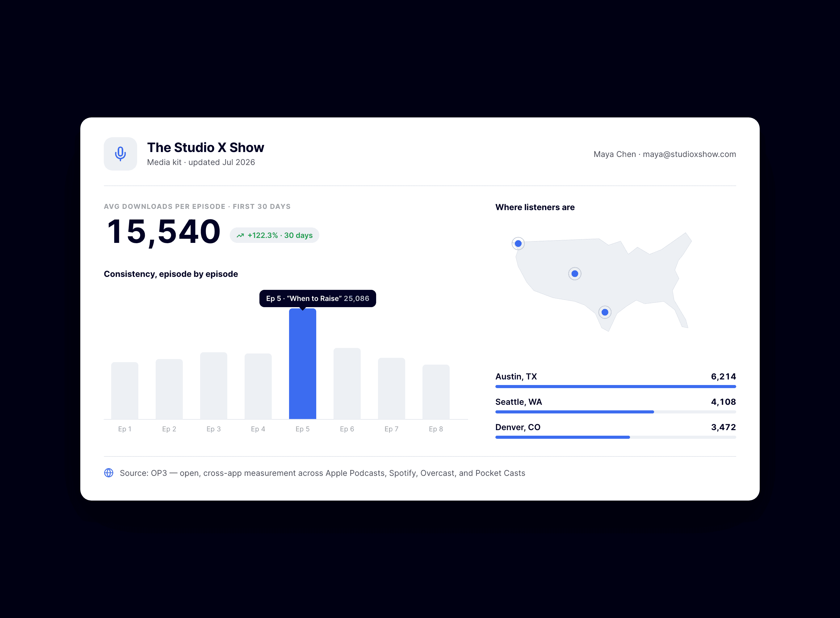Click the Ep 5 "When to Raise" tooltip
Viewport: 840px width, 618px height.
click(318, 298)
